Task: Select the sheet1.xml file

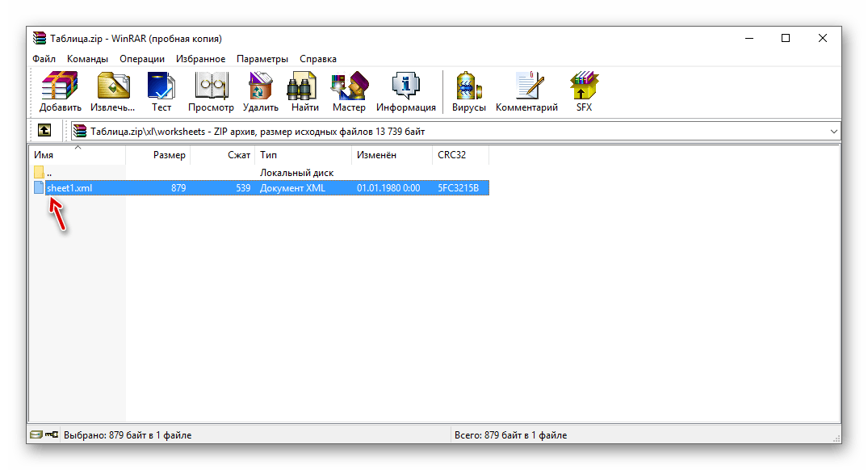Action: tap(69, 188)
